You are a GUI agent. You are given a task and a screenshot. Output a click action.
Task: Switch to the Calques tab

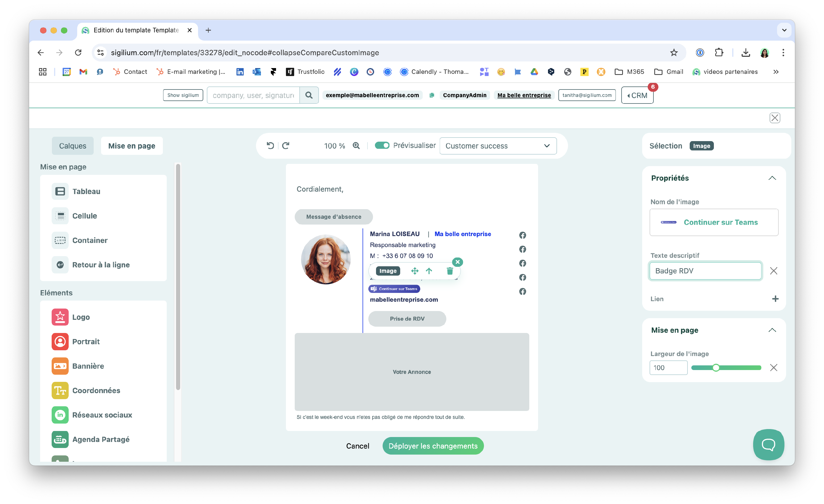click(73, 146)
